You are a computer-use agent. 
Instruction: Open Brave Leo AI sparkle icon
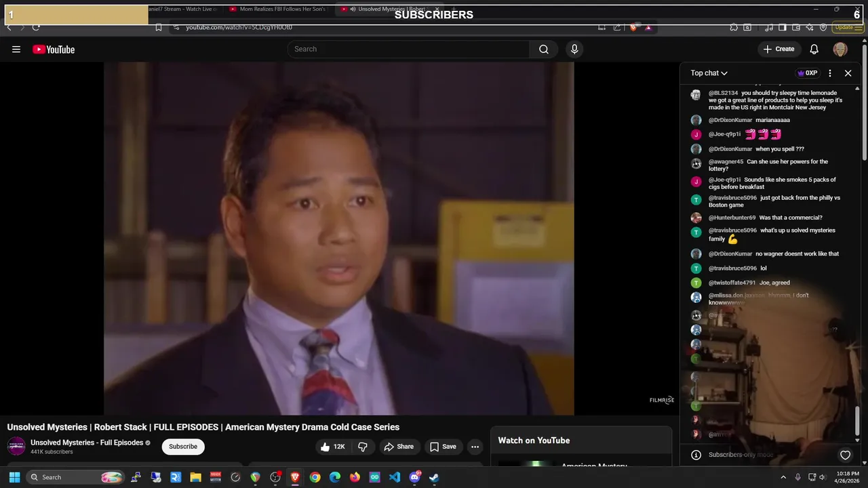810,27
